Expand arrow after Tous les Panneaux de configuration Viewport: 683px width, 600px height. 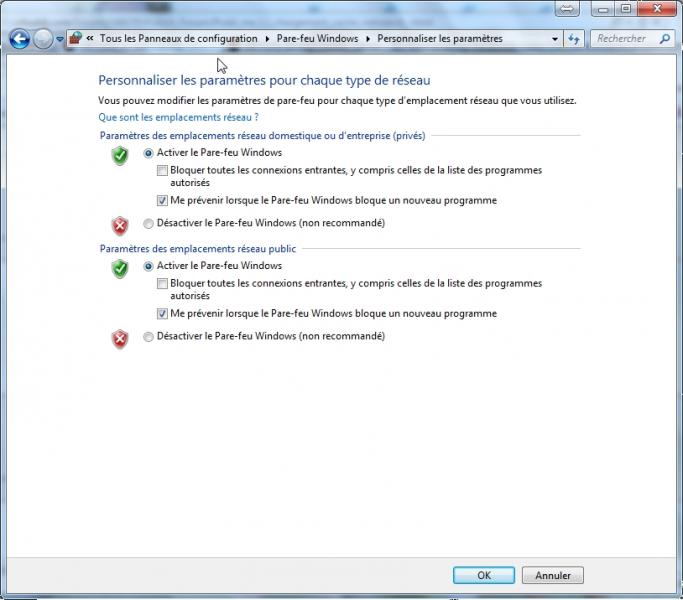coord(267,39)
